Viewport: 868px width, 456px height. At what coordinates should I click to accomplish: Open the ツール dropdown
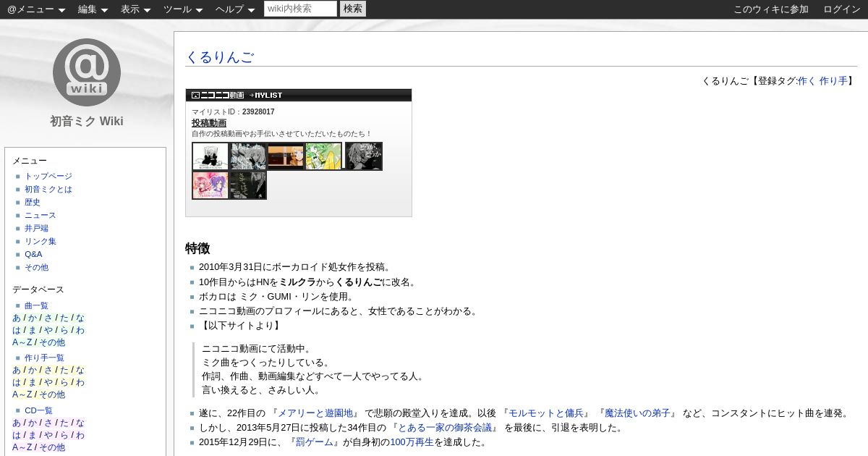coord(183,9)
